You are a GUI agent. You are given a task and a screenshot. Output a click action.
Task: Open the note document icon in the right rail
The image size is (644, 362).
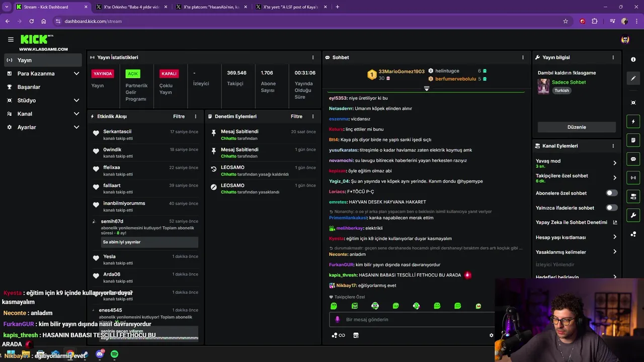tap(633, 140)
